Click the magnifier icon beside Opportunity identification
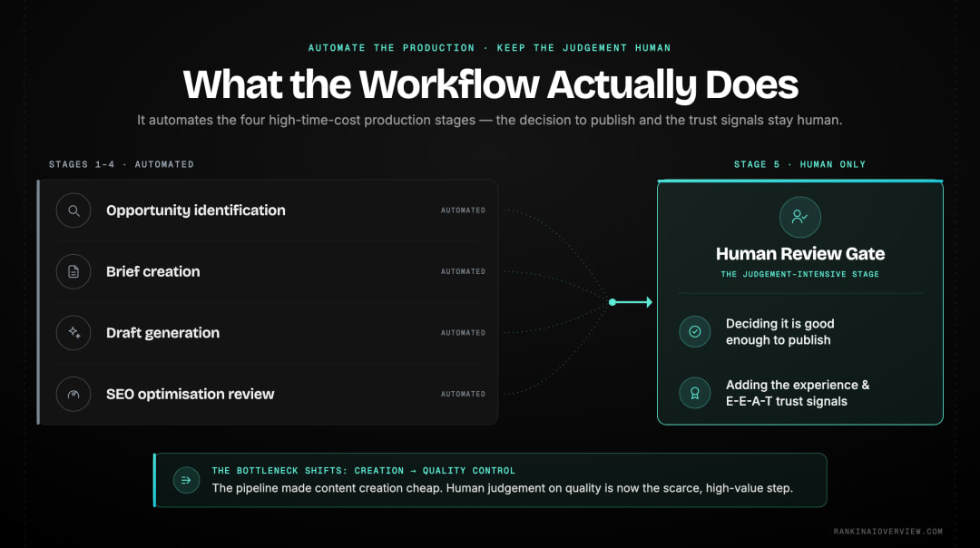This screenshot has width=980, height=548. 73,210
